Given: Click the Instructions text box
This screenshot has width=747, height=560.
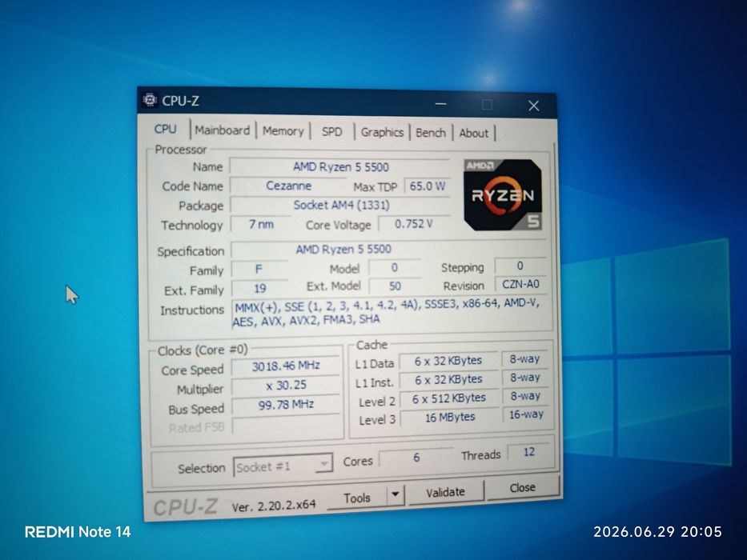Looking at the screenshot, I should tap(391, 314).
